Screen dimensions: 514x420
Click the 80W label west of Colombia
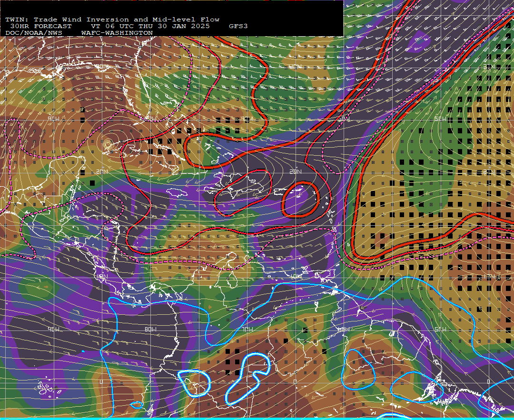click(x=151, y=329)
